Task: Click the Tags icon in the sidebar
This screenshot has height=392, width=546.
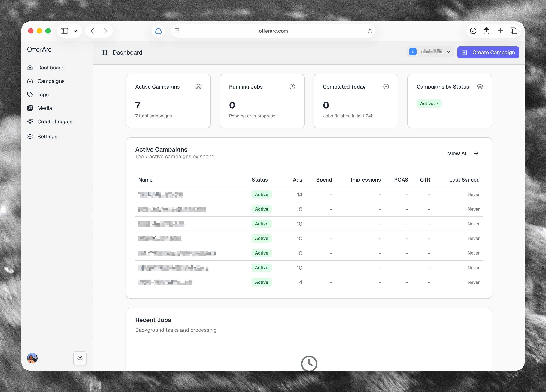Action: click(30, 95)
